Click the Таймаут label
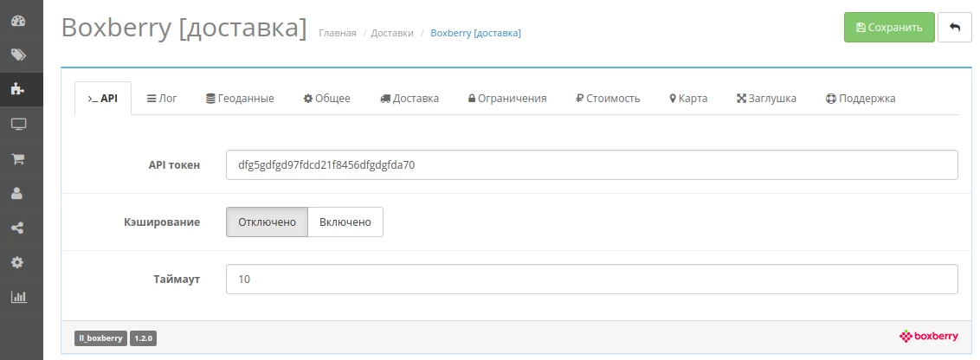 [x=177, y=279]
